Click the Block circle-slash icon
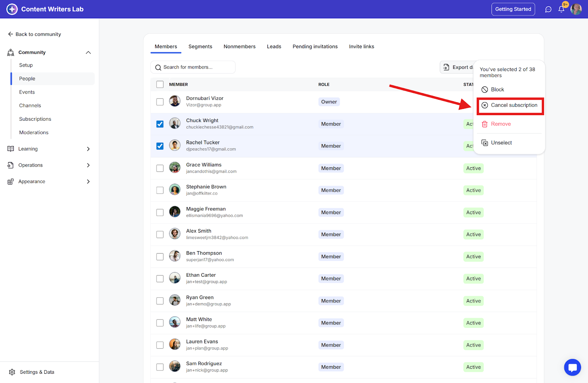The image size is (588, 383). tap(485, 90)
